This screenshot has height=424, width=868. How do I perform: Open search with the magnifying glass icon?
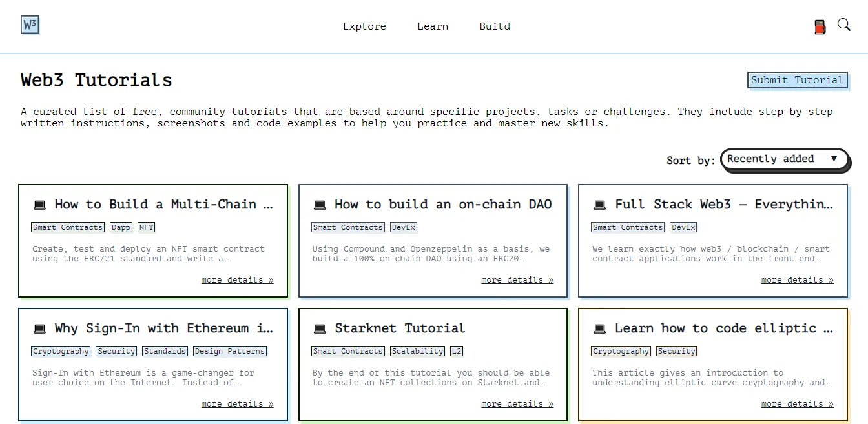point(843,25)
